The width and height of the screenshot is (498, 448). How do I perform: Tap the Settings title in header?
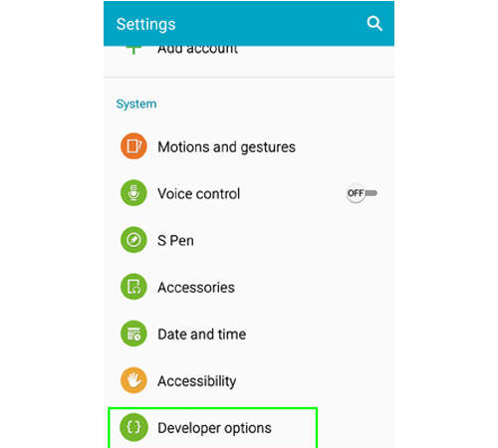coord(145,25)
